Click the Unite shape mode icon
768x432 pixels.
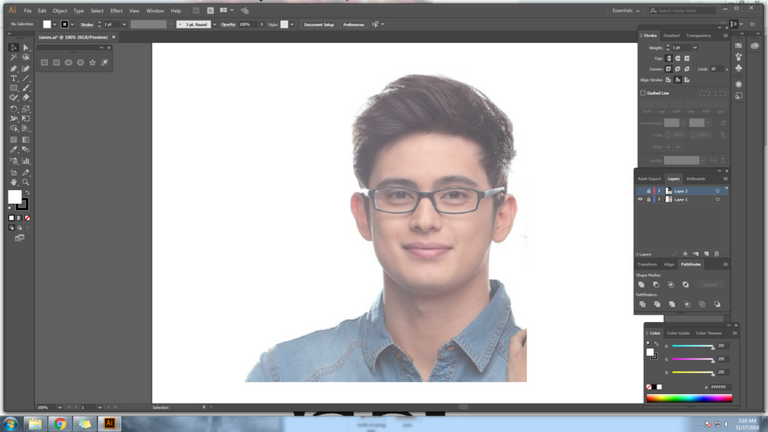click(642, 285)
